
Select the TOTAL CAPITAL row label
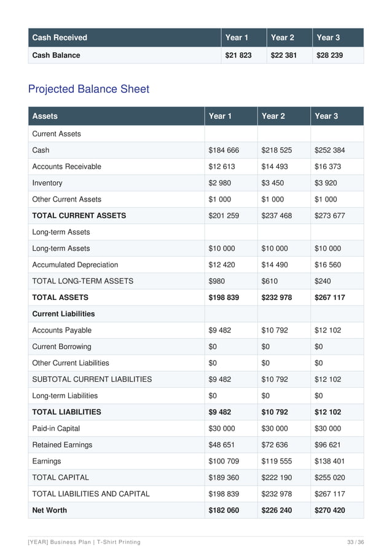pyautogui.click(x=60, y=478)
